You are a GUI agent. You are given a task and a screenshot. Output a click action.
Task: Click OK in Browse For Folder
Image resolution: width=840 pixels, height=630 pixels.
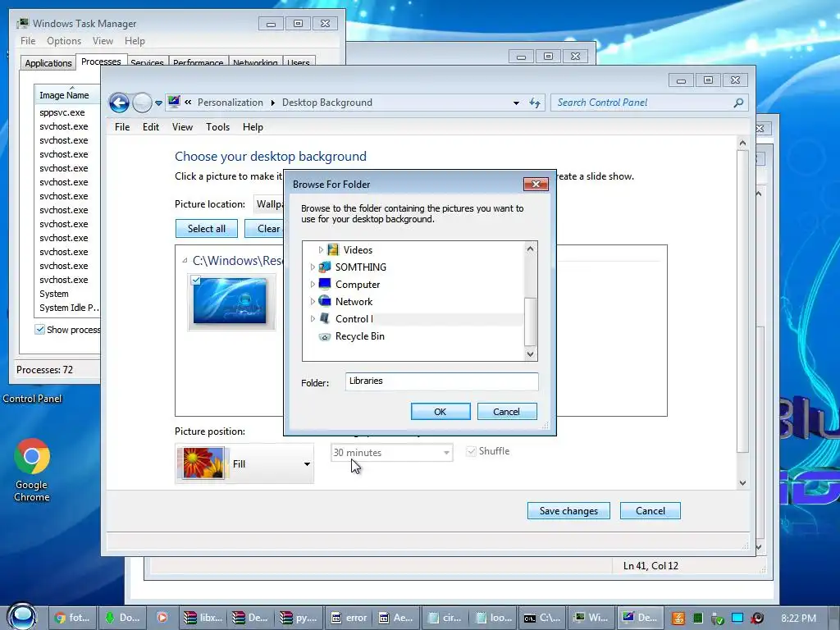[441, 412]
